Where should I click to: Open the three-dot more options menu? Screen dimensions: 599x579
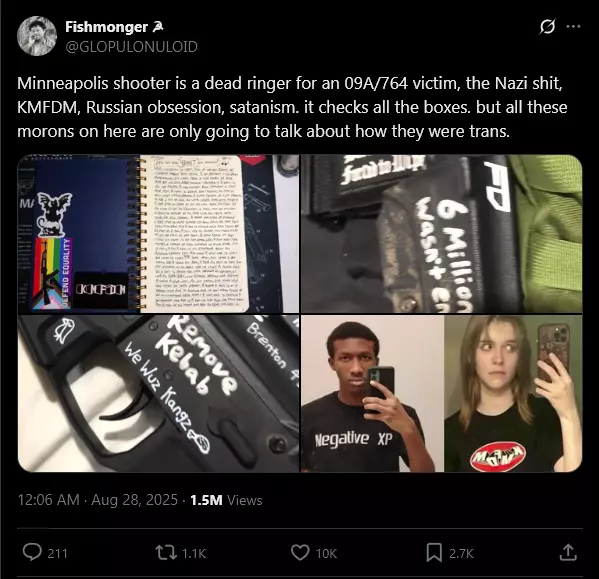tap(573, 27)
